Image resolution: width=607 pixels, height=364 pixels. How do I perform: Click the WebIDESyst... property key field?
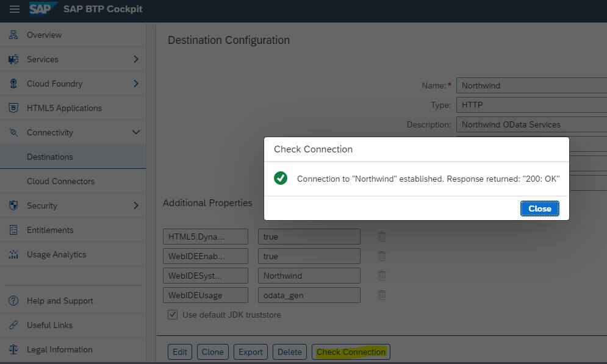(206, 276)
